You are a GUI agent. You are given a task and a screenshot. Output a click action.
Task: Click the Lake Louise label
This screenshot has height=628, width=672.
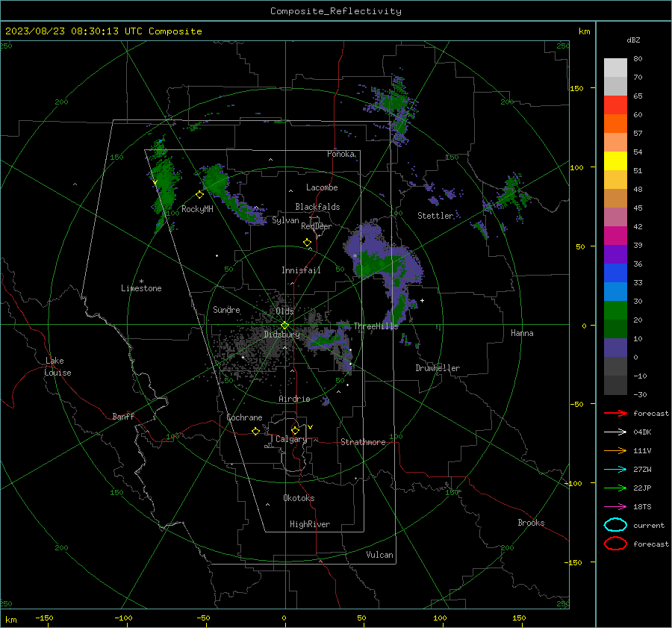pyautogui.click(x=57, y=367)
